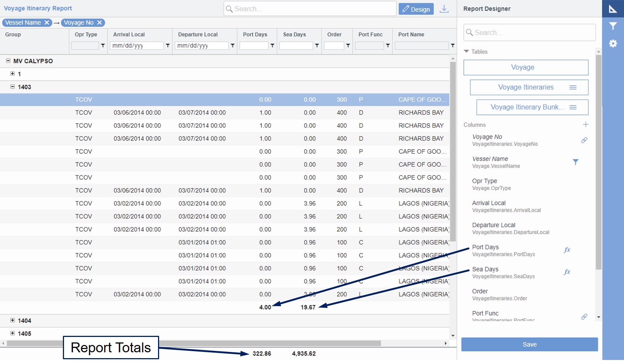
Task: Expand voyage 1404
Action: coord(13,320)
